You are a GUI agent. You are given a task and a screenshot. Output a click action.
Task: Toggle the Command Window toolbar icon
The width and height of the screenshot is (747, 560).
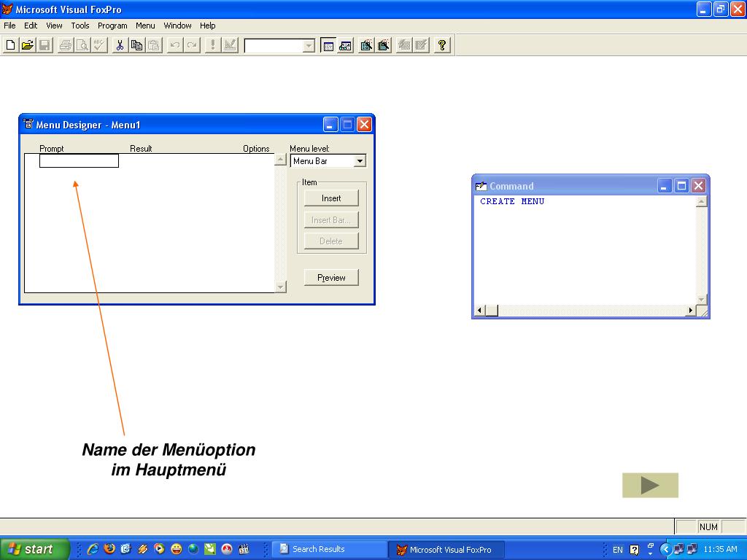(x=328, y=45)
